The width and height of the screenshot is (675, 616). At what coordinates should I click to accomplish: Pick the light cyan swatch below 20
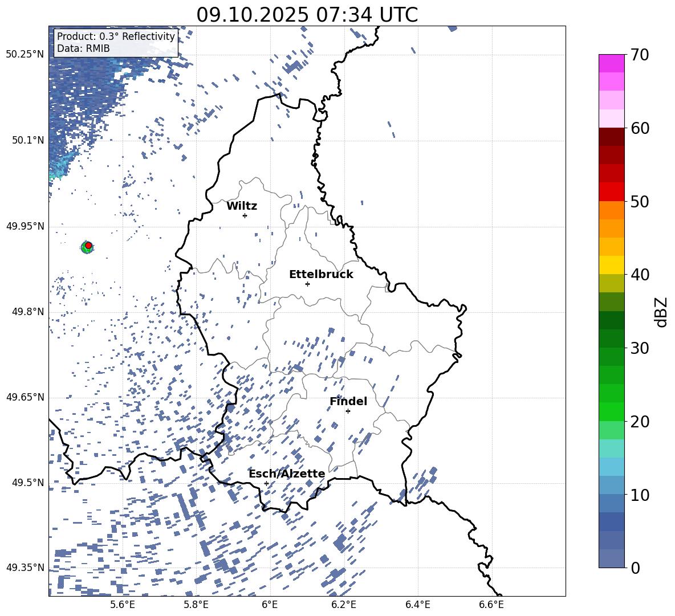(x=611, y=448)
